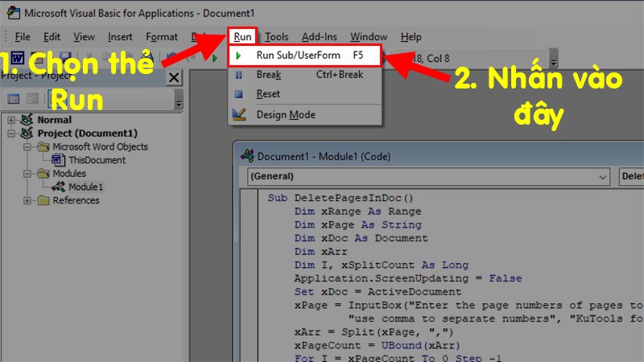Choose Break from the Run menu

[305, 75]
